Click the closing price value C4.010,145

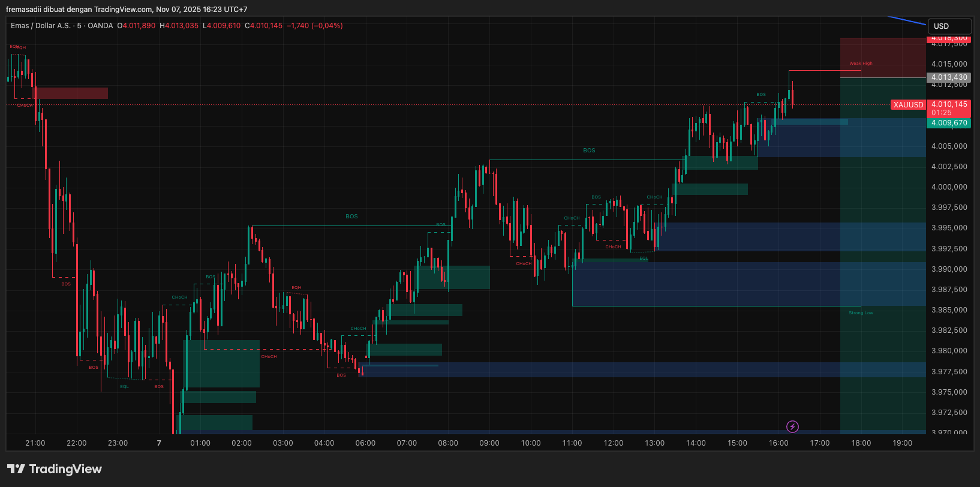tap(264, 26)
